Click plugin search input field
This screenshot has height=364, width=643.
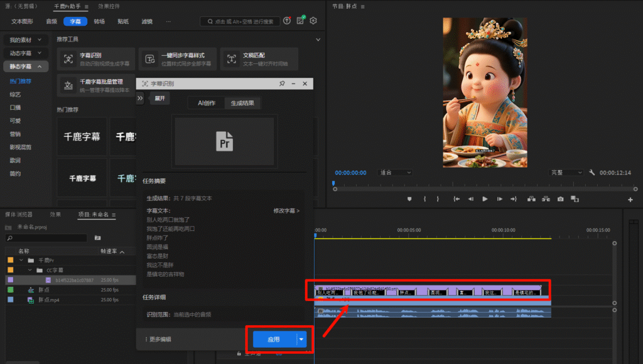coord(240,21)
